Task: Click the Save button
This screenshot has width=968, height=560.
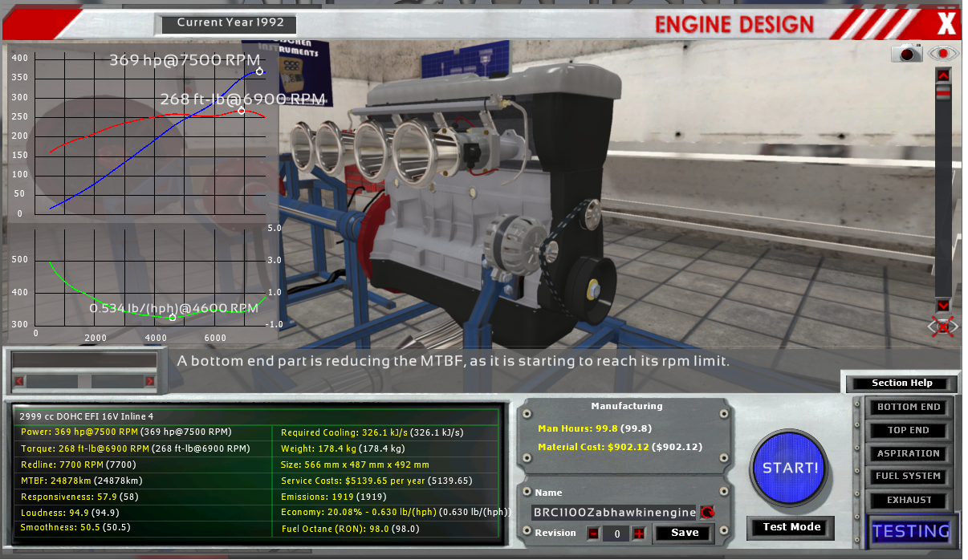Action: [684, 533]
